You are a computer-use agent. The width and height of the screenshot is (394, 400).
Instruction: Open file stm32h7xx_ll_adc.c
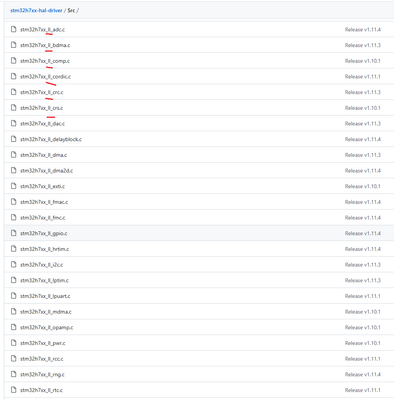(x=42, y=30)
